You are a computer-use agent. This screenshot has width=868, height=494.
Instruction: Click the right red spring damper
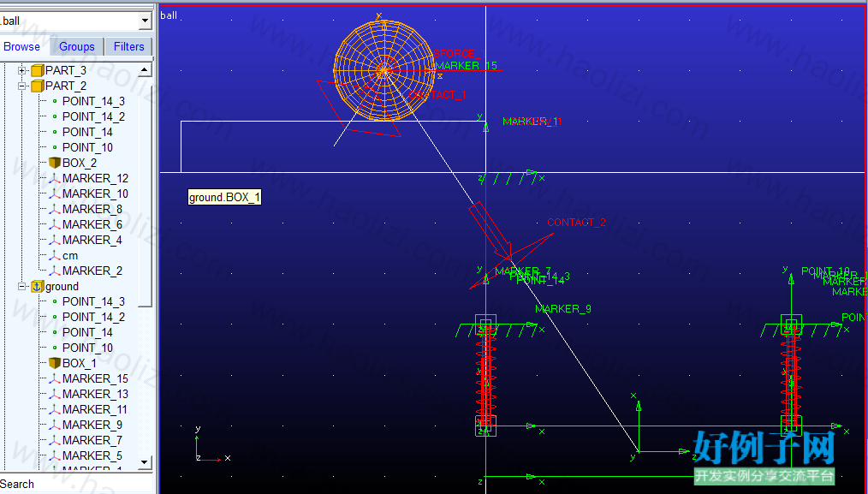[791, 375]
